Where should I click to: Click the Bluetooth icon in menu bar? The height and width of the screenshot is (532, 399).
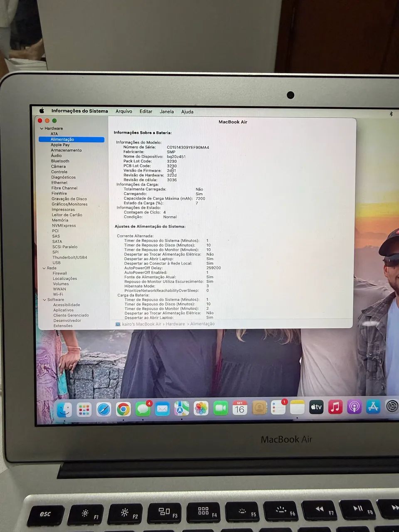391,114
